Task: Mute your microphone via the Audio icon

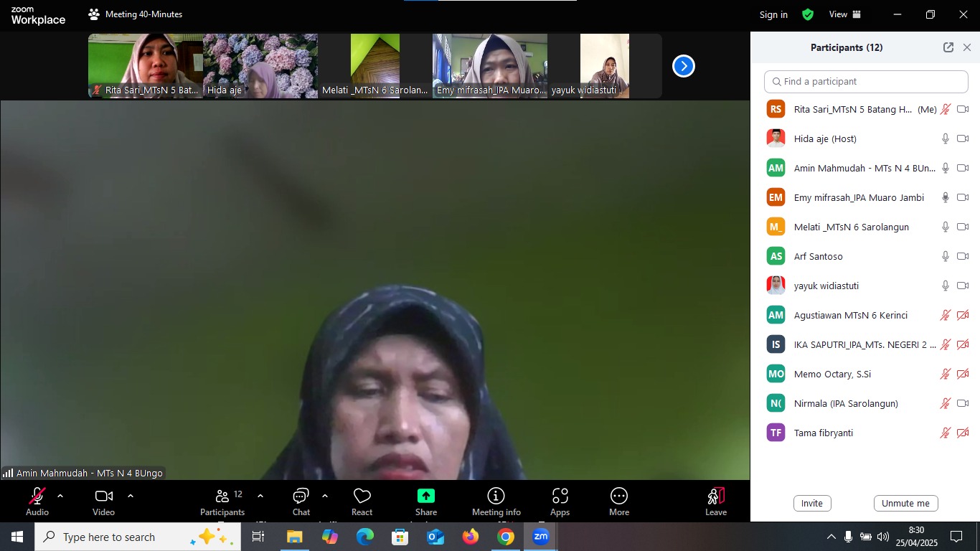Action: (37, 496)
